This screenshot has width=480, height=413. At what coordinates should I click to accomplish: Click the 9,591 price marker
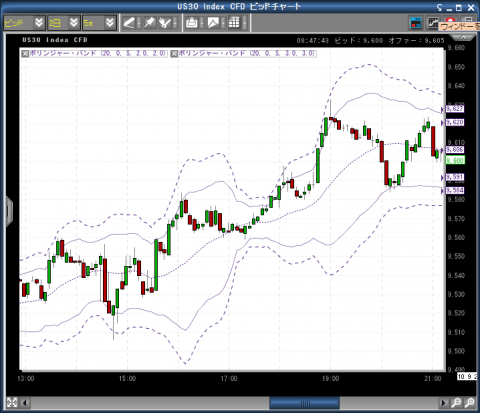point(455,177)
